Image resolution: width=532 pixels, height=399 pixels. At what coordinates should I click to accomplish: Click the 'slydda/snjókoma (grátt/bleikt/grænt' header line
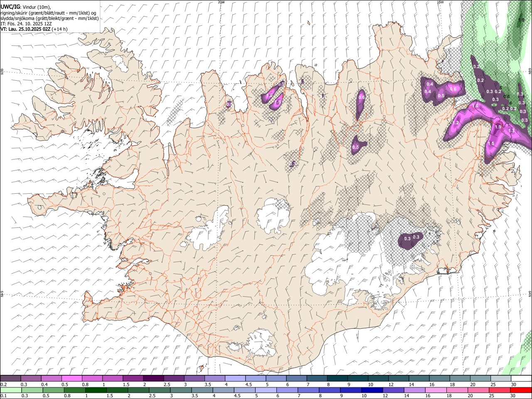coord(49,18)
